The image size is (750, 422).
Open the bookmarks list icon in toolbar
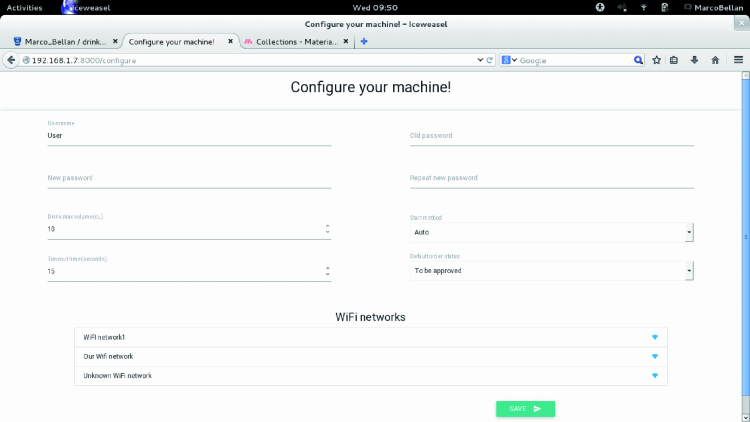click(674, 60)
